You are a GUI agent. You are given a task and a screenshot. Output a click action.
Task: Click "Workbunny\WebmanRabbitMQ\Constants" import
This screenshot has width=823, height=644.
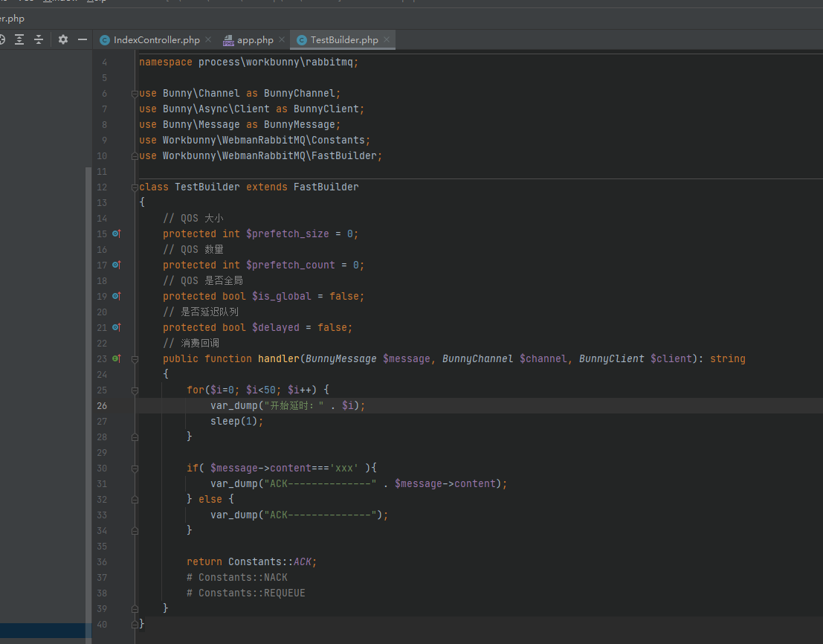coord(263,140)
